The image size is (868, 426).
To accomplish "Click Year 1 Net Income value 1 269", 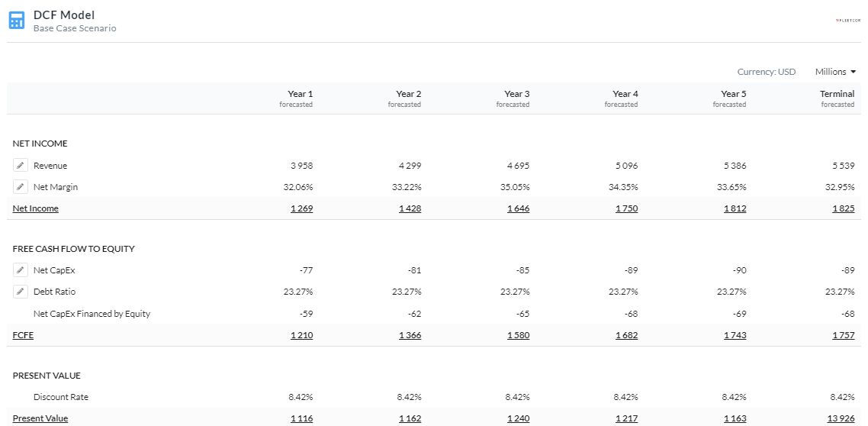I will pos(301,208).
